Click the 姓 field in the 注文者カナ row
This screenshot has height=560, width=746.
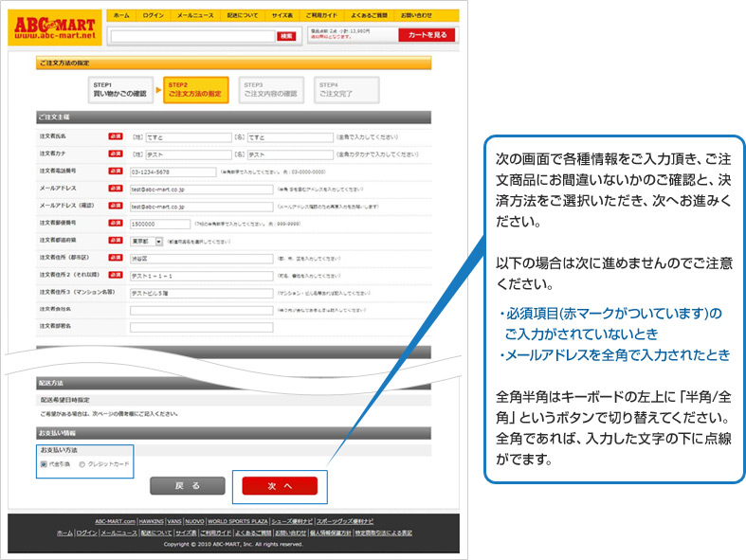coord(189,154)
